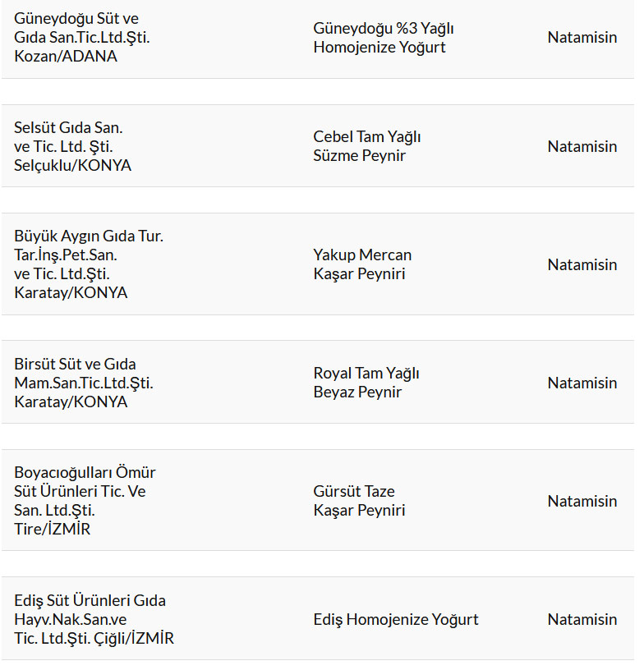Click Natamisin next to Ediş Homojenize Yoğurt

582,620
